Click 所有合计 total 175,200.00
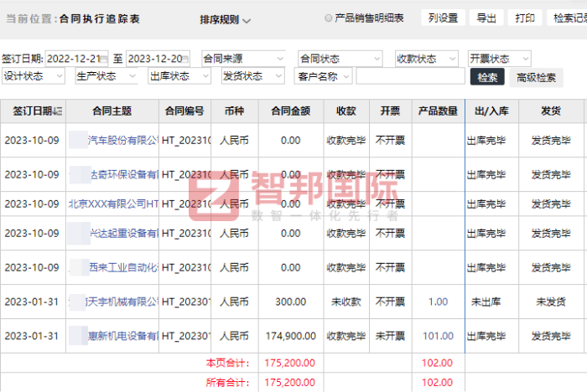Viewport: 587px width, 392px height. [x=290, y=382]
